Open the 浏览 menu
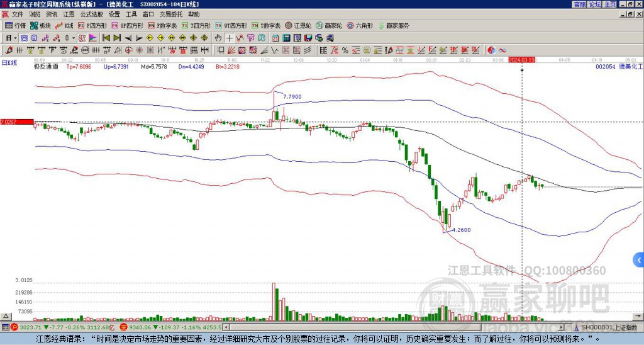Viewport: 644px width, 345px height. tap(35, 14)
